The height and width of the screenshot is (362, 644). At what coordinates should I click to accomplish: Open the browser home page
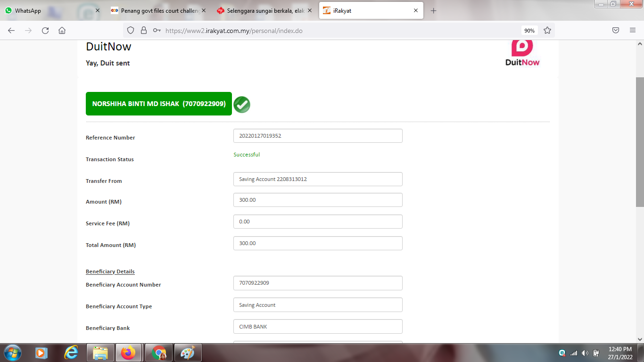62,31
